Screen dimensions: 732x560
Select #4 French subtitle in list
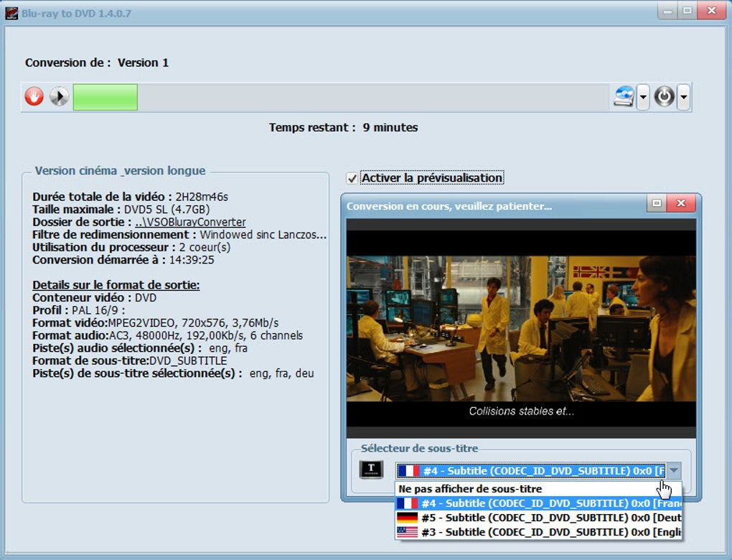click(x=538, y=503)
